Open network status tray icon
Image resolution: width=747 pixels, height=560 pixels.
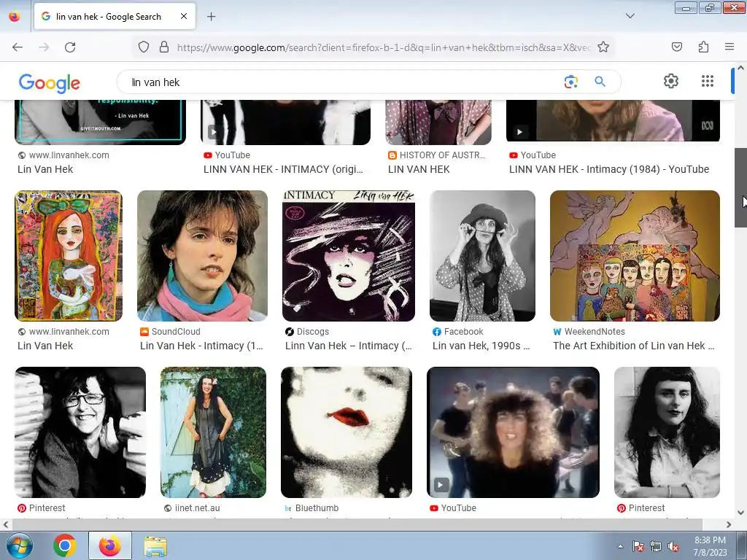pos(656,546)
